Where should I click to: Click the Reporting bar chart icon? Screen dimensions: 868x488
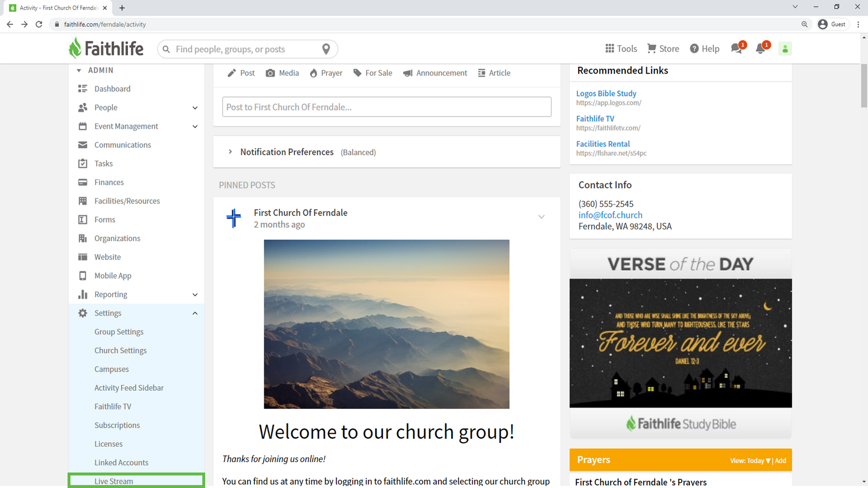tap(83, 295)
